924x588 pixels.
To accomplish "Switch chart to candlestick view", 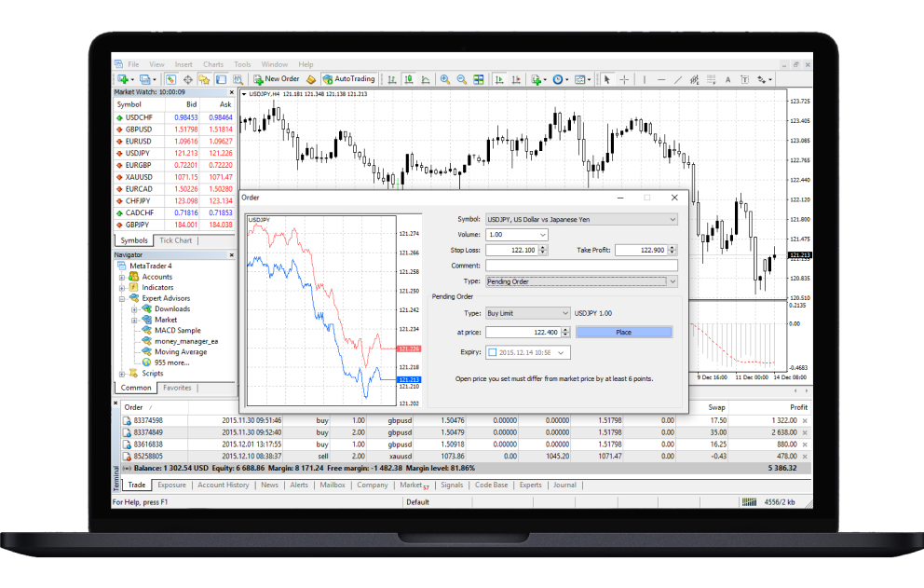I will [x=407, y=79].
